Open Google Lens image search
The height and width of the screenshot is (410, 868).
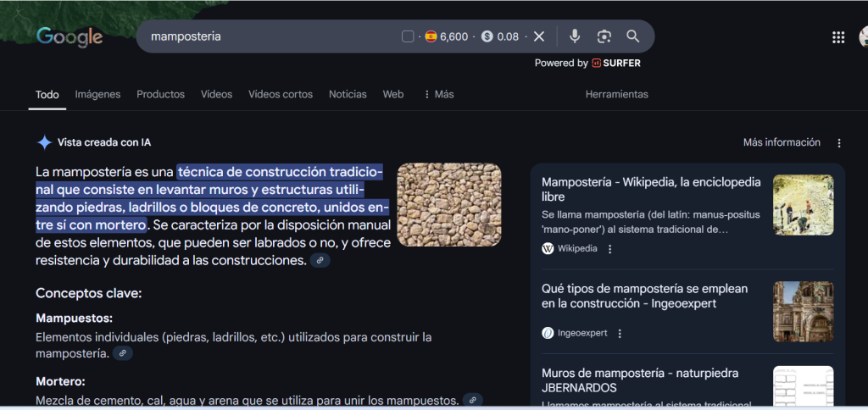(x=604, y=36)
